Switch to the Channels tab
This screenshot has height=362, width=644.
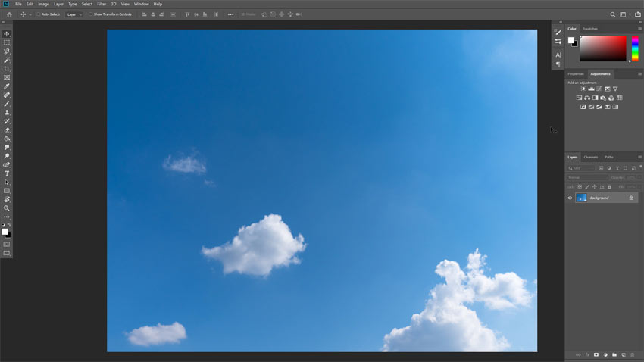pos(591,157)
